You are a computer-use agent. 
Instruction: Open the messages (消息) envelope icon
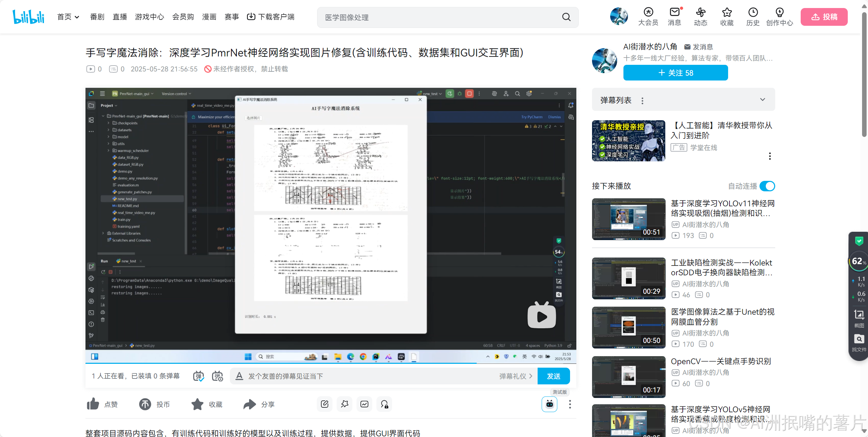click(674, 13)
